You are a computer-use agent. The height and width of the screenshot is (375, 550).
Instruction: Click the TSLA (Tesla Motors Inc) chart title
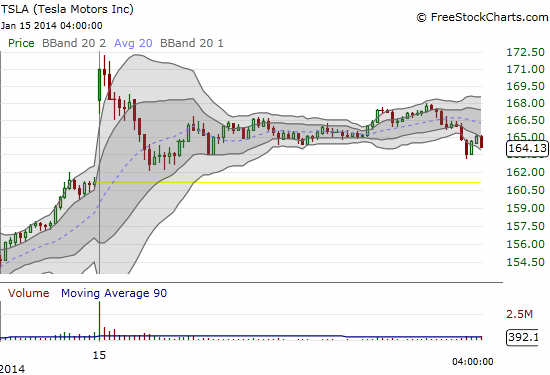click(x=67, y=9)
